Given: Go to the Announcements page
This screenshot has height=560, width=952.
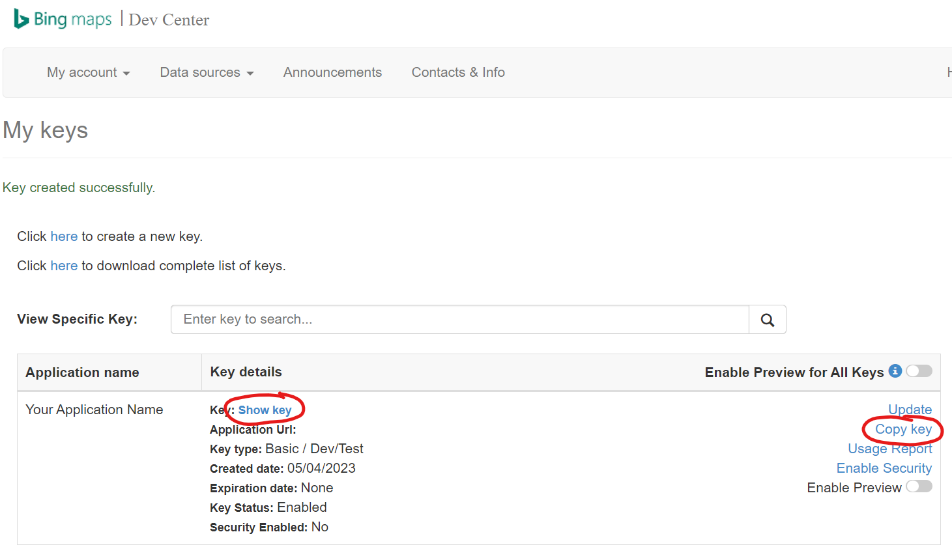Looking at the screenshot, I should click(x=332, y=72).
